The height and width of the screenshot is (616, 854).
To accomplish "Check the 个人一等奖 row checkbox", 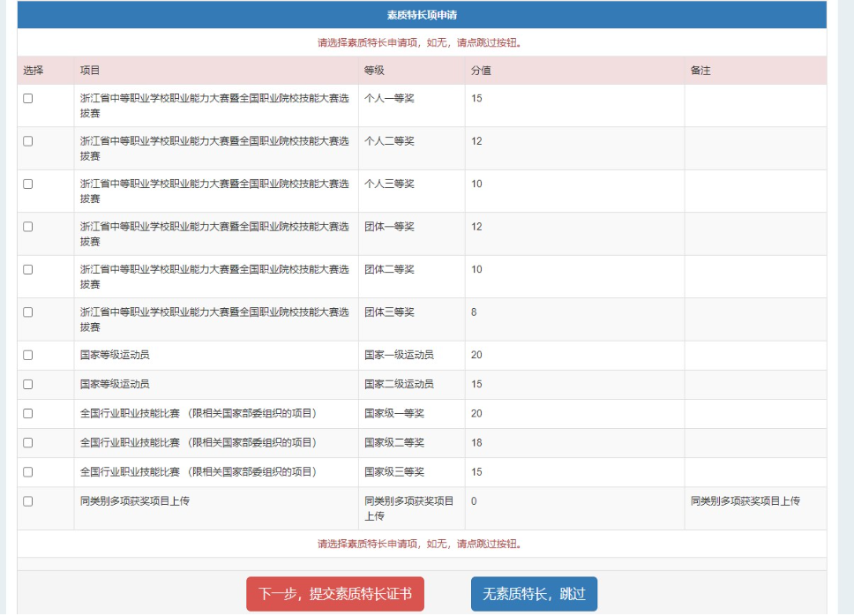I will [x=28, y=99].
